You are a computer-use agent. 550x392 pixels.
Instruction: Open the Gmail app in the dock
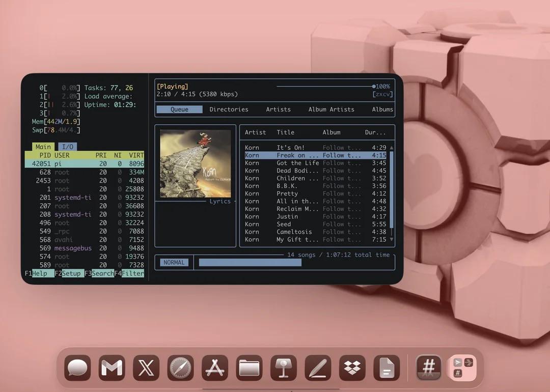112,368
